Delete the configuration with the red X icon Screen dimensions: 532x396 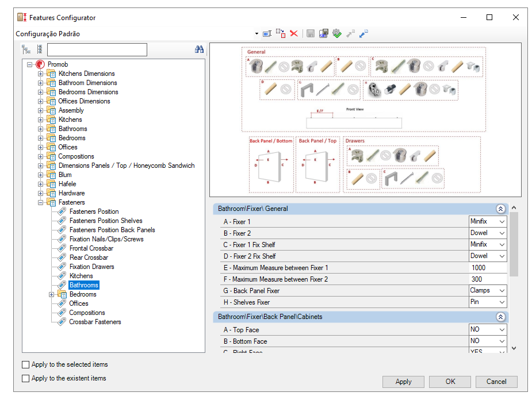294,33
